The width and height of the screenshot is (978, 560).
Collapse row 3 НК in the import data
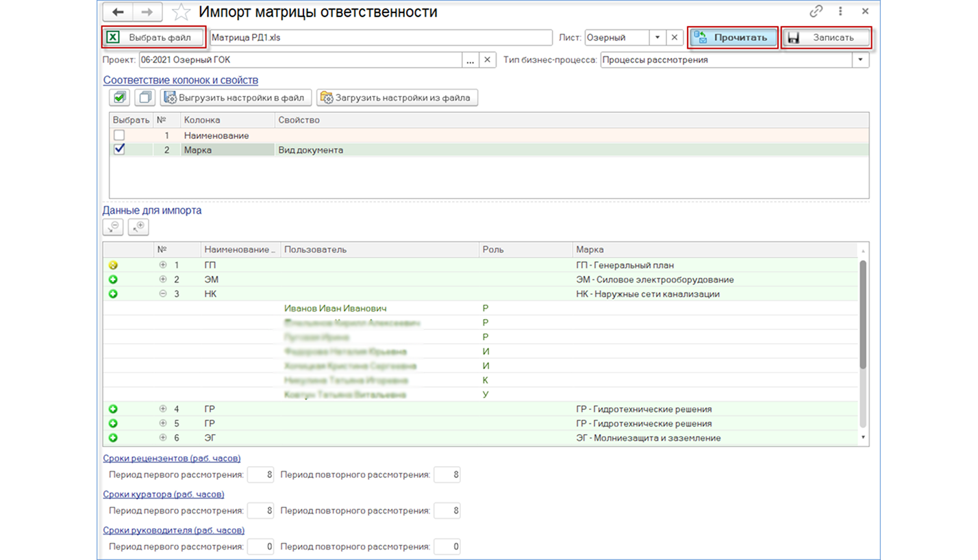click(x=163, y=294)
